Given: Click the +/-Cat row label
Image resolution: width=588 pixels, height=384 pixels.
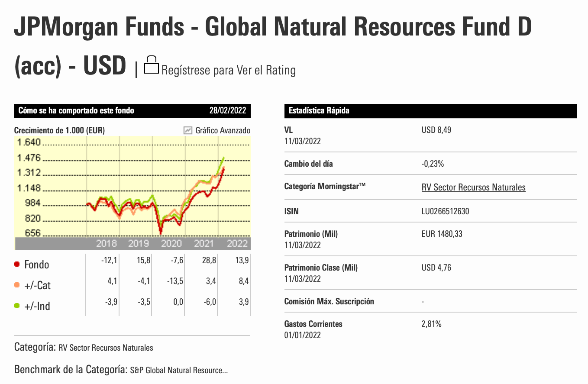Looking at the screenshot, I should 37,285.
